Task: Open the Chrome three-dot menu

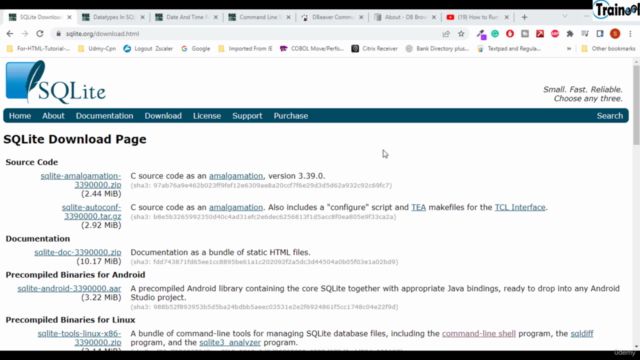Action: pyautogui.click(x=630, y=34)
